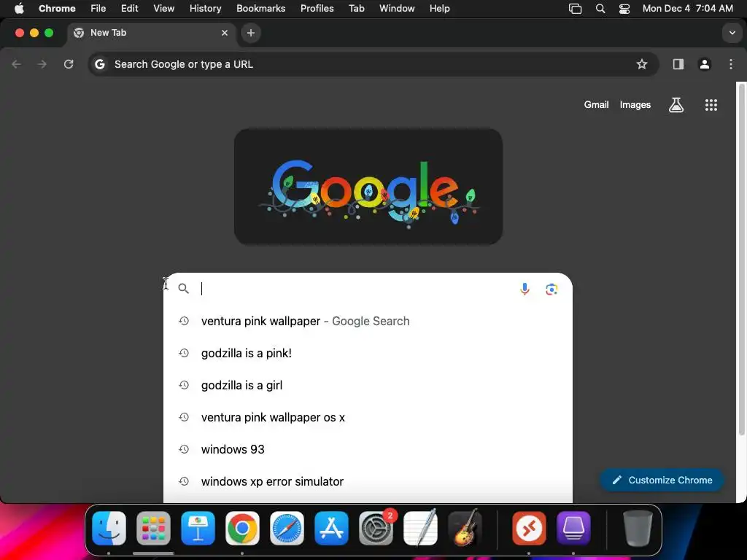Open the Images link
Screen dimensions: 747x560
[635, 105]
